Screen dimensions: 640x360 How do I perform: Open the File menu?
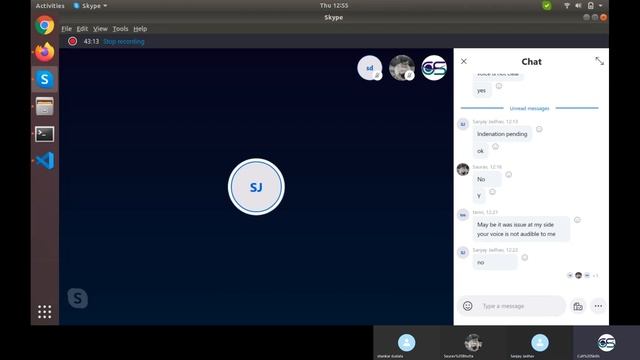click(67, 29)
